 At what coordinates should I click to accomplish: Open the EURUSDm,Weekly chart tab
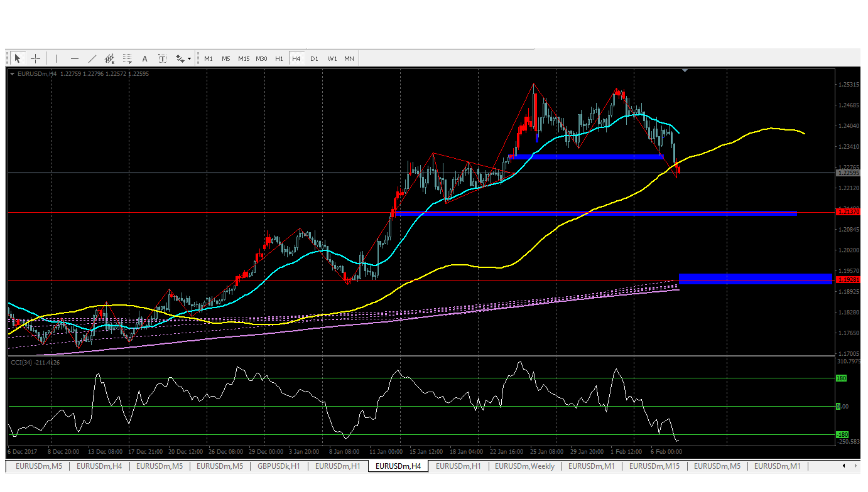click(524, 466)
